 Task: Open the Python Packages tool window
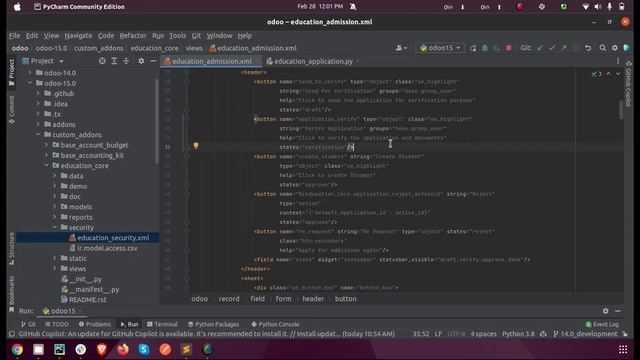click(x=213, y=324)
